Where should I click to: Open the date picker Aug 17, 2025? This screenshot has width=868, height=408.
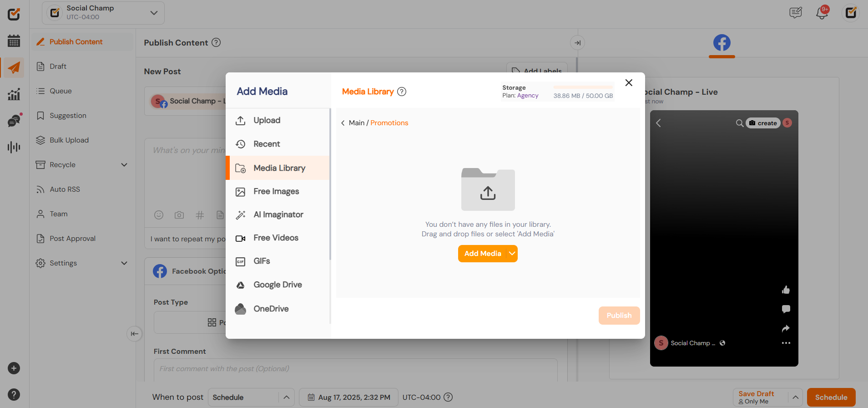click(348, 397)
